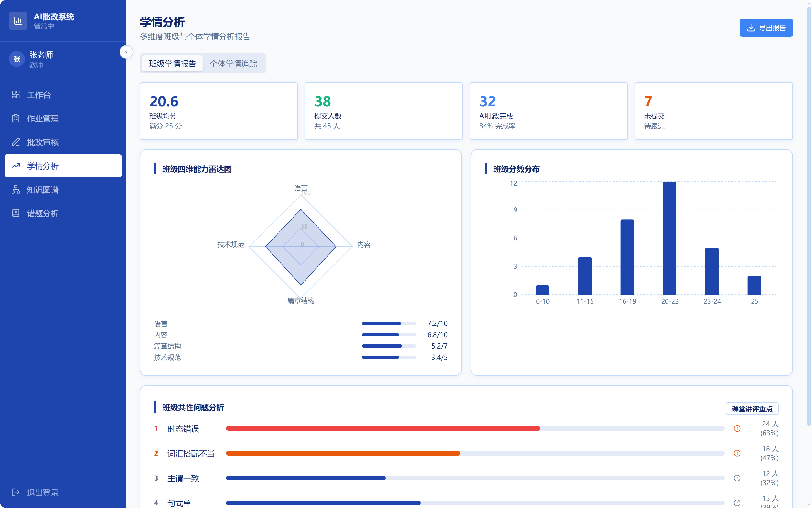Click the info icon beside 主谓一致

[737, 478]
